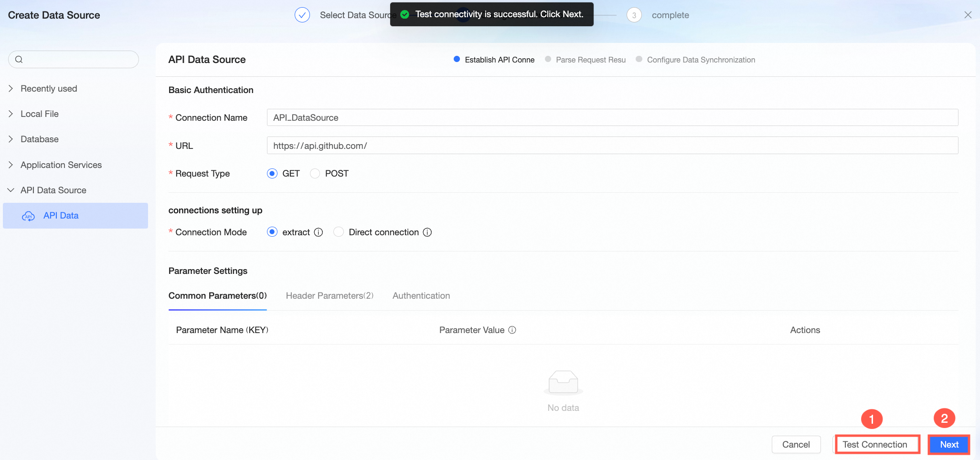Click the info icon next to extract
This screenshot has height=460, width=980.
click(x=319, y=232)
